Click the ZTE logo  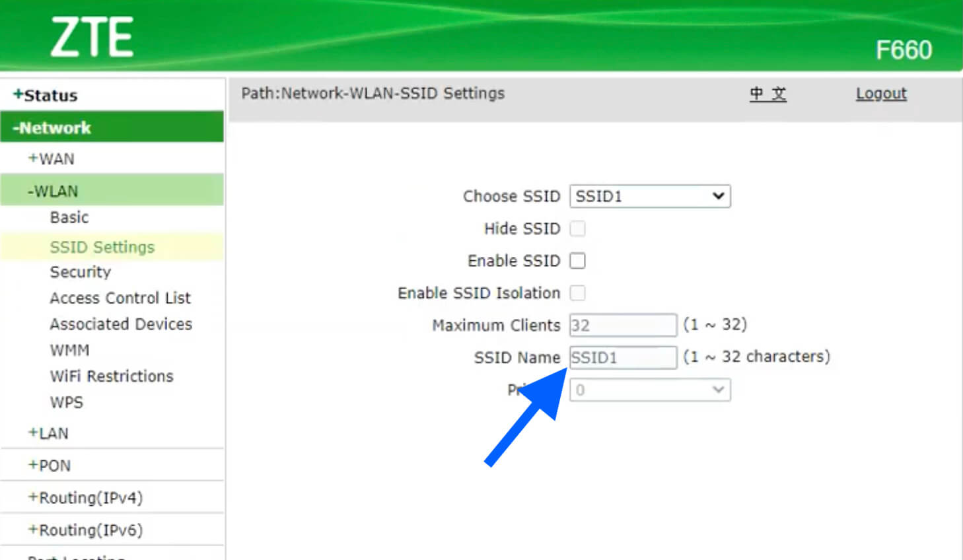point(92,38)
